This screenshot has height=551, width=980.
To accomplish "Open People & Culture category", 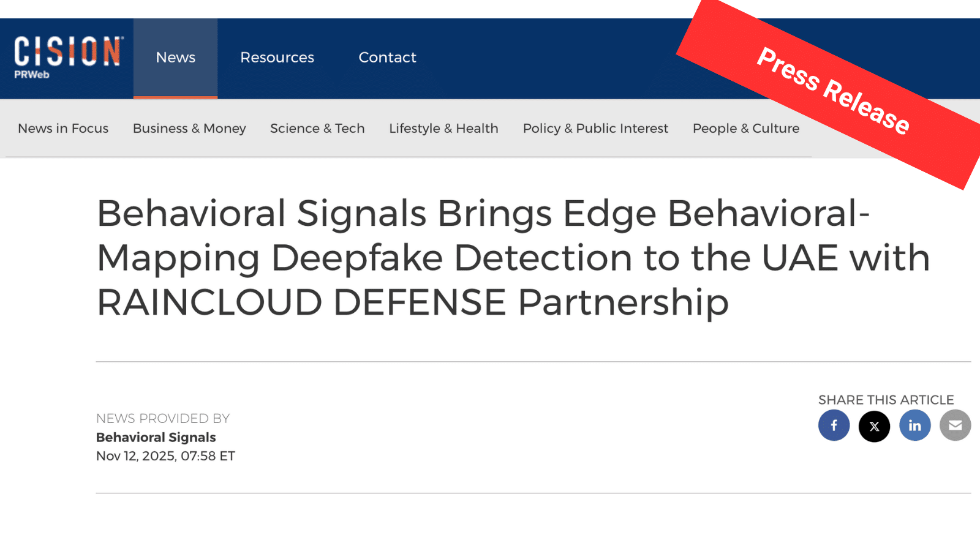I will pos(746,129).
